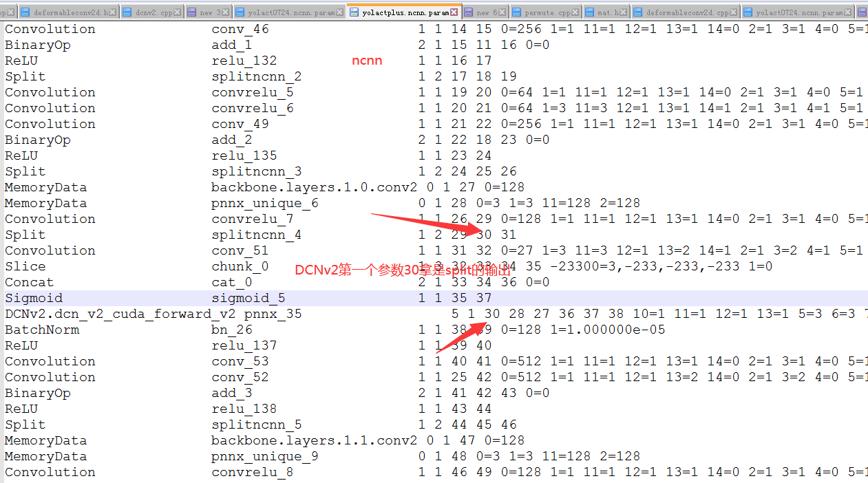This screenshot has width=868, height=483.
Task: Place cursor on relu_132
Action: coord(244,61)
